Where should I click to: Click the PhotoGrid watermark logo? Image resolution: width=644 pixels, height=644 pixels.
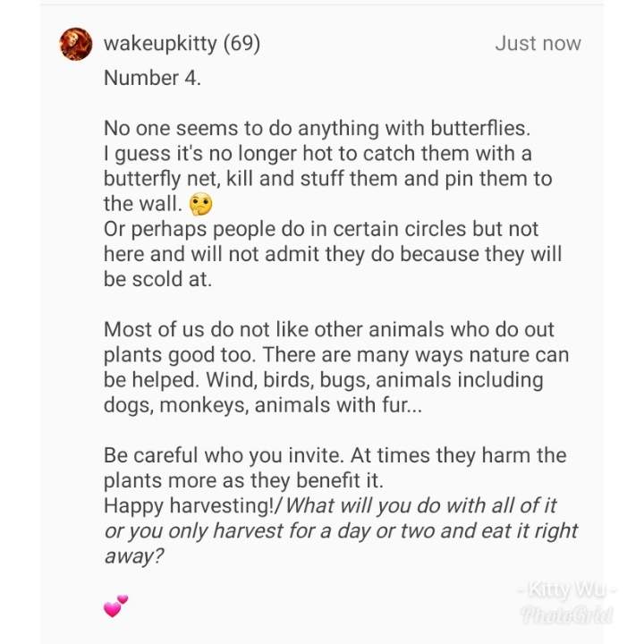point(567,614)
